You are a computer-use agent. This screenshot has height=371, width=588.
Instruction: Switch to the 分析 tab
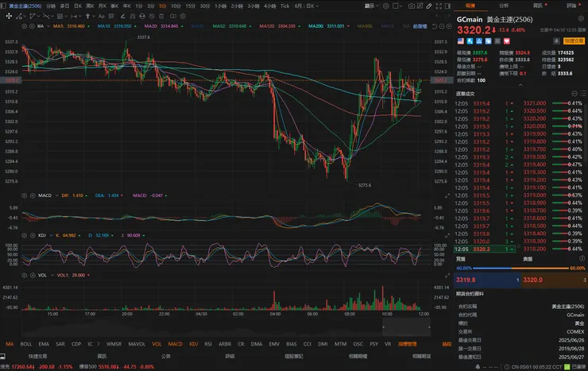(x=504, y=5)
